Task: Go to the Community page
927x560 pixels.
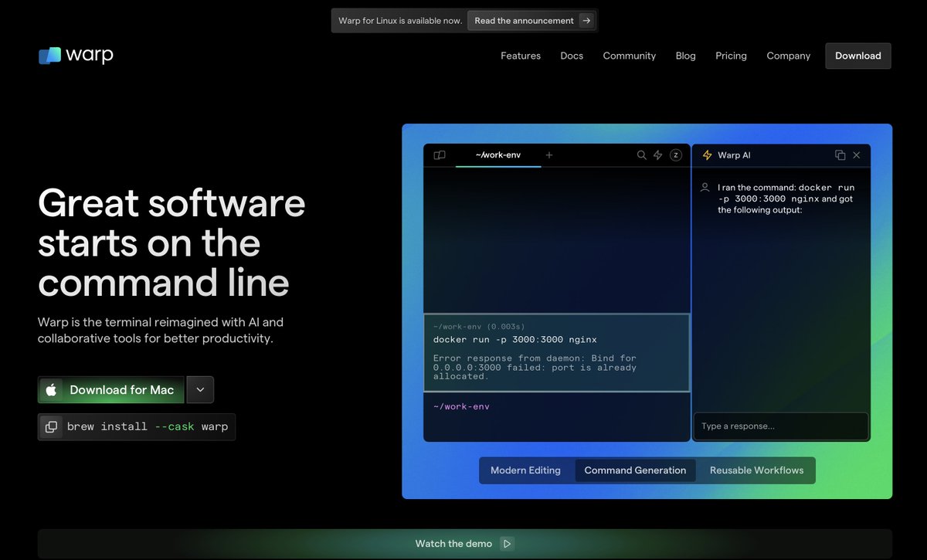Action: point(630,56)
